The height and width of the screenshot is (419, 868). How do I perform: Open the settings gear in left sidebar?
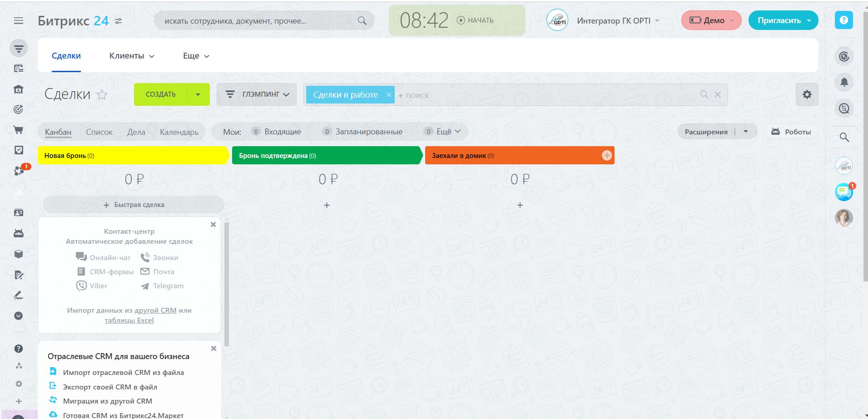19,384
